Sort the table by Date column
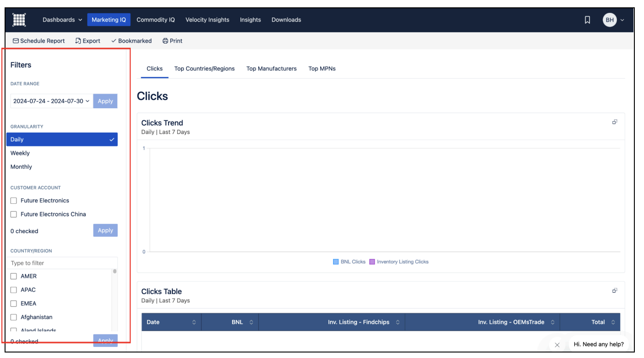 194,322
